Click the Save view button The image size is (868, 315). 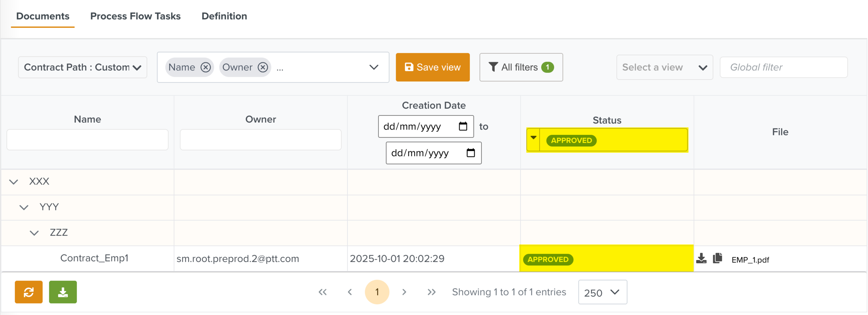coord(433,67)
